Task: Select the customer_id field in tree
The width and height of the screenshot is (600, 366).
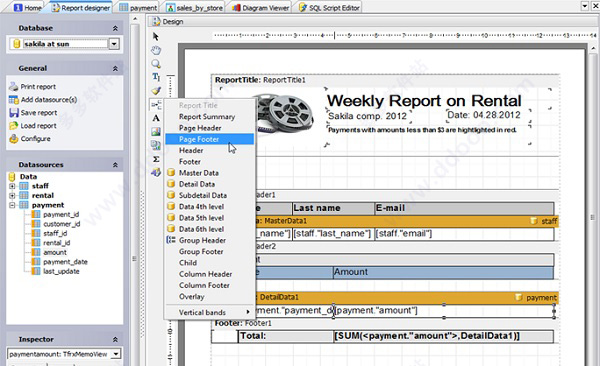Action: coord(62,224)
